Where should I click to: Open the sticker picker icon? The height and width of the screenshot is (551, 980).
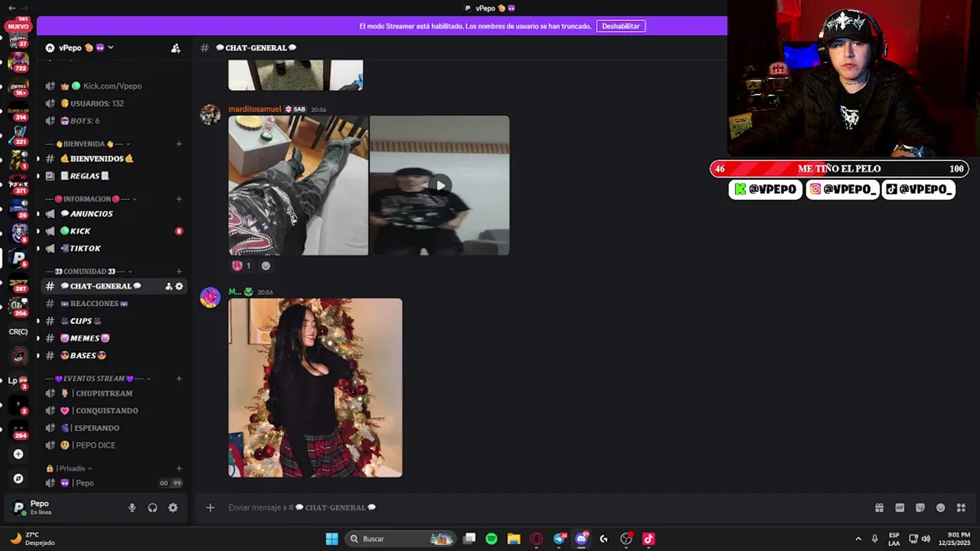920,507
